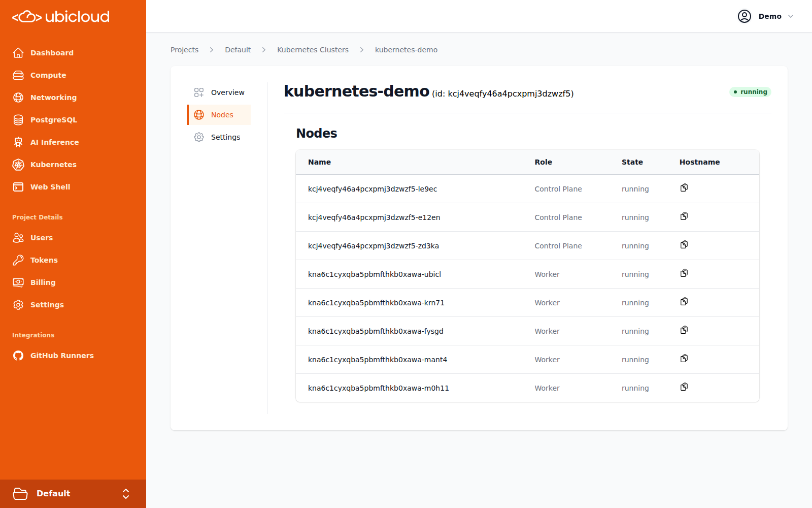
Task: Open Dashboard home icon in sidebar
Action: pos(18,53)
